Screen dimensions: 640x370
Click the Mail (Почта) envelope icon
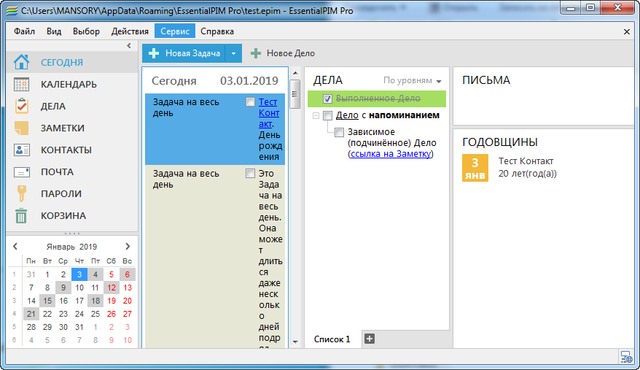[x=21, y=172]
